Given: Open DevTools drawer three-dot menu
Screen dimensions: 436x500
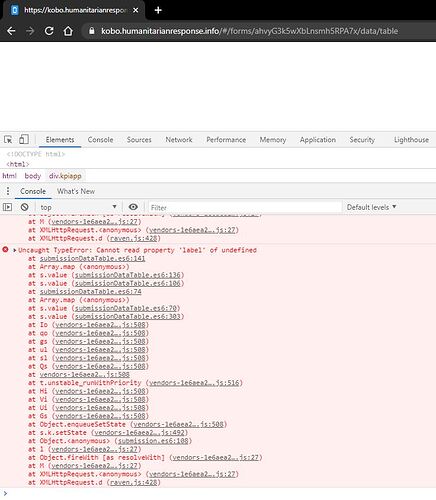Looking at the screenshot, I should (x=8, y=191).
